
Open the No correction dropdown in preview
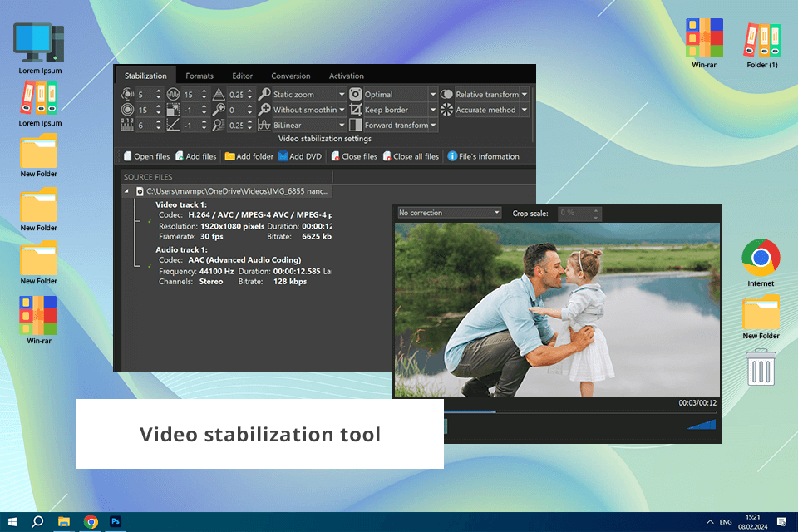(450, 213)
